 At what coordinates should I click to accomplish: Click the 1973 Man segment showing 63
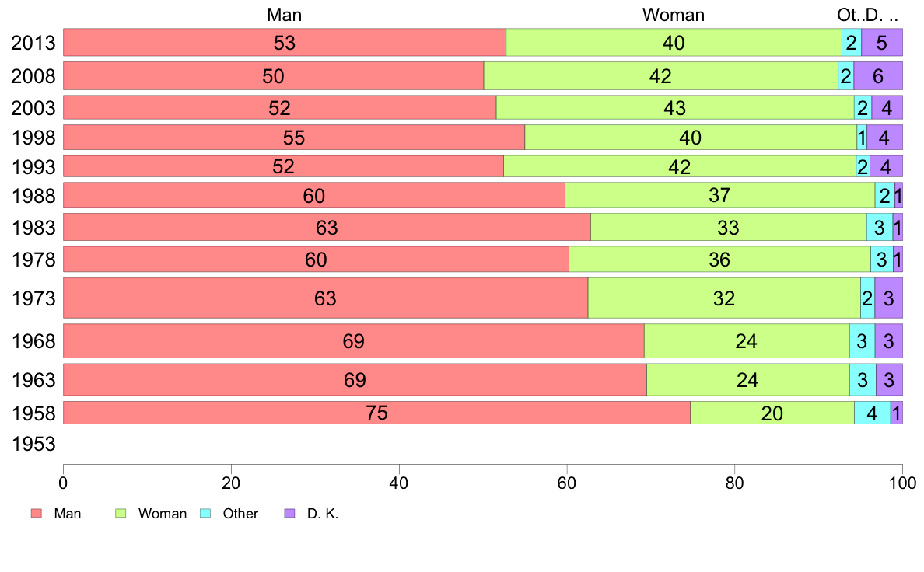[x=325, y=298]
